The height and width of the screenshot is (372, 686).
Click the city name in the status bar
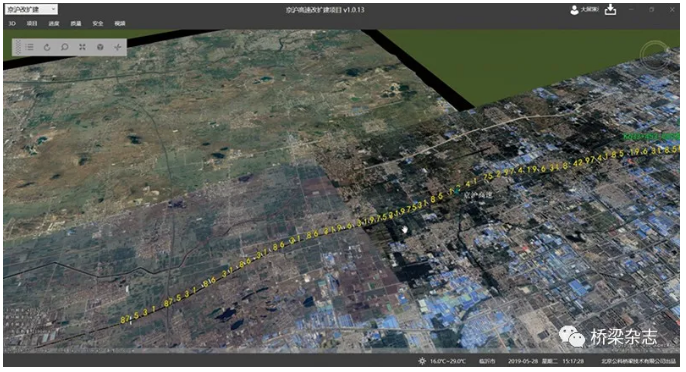pyautogui.click(x=486, y=361)
